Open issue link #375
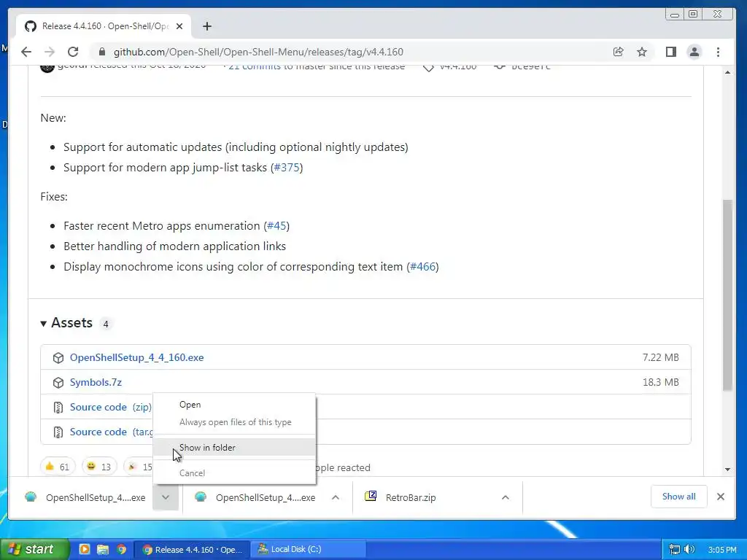The width and height of the screenshot is (747, 560). 287,168
